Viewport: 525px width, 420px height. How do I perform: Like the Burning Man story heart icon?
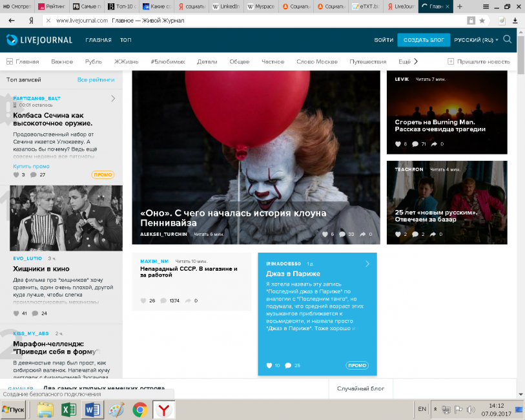pos(398,144)
